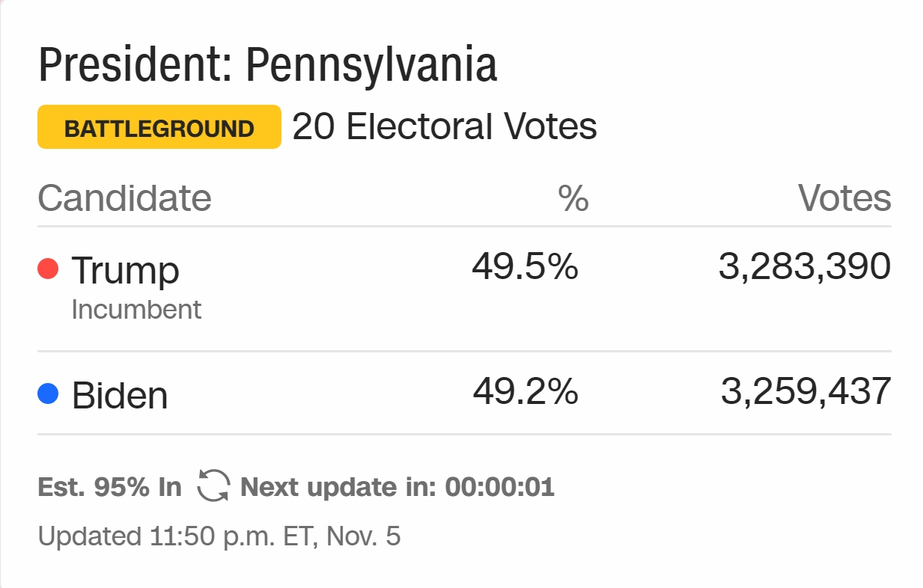923x588 pixels.
Task: Click the BATTLEGROUND yellow badge
Action: [x=159, y=127]
